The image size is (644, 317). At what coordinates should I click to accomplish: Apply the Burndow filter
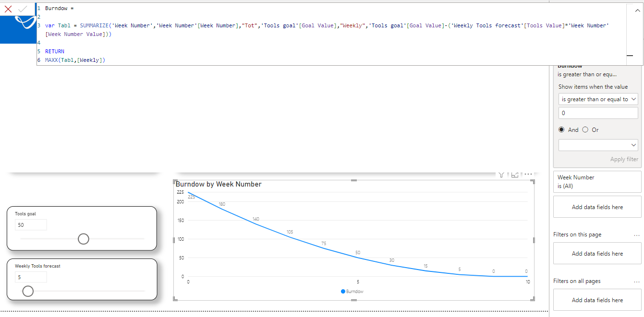[624, 159]
